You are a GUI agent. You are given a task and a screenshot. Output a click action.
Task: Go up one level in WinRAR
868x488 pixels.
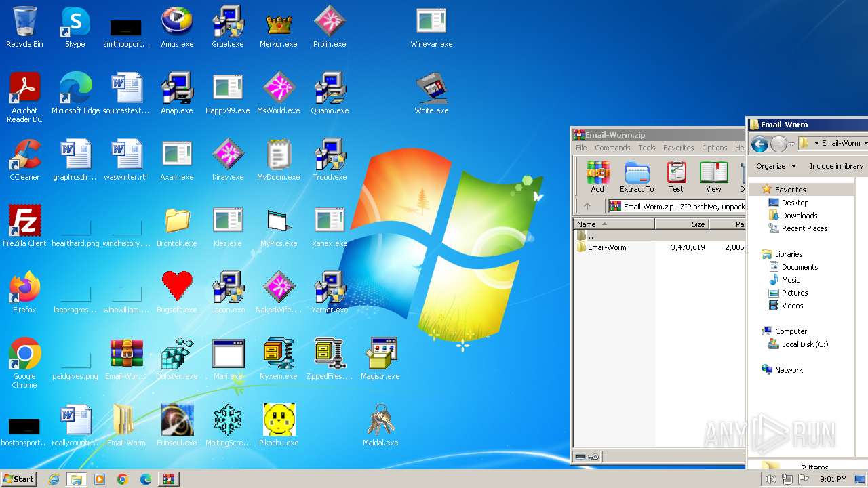tap(587, 207)
